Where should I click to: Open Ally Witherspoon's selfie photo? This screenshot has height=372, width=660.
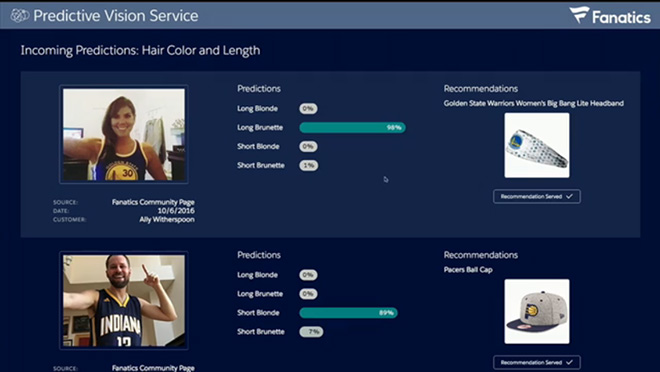pos(124,134)
